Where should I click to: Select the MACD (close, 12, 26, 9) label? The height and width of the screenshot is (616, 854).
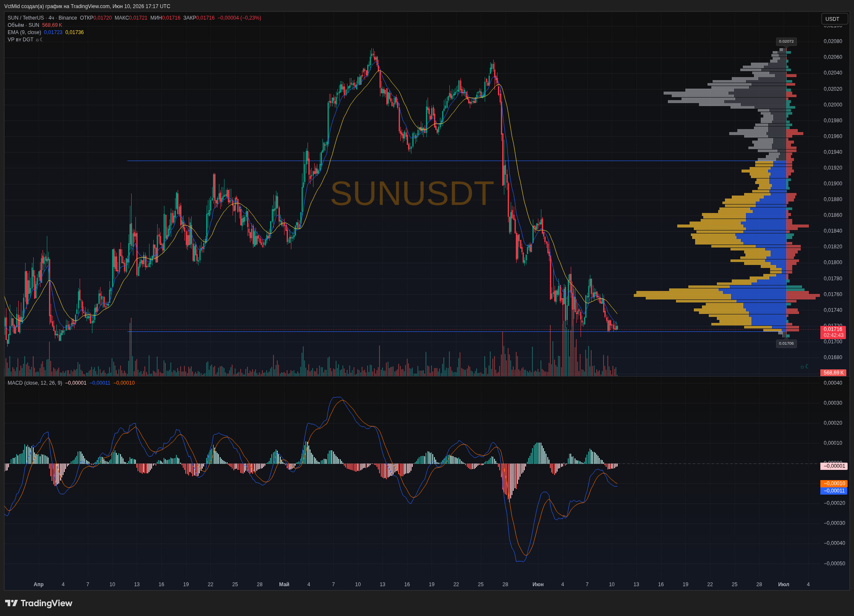[x=35, y=383]
